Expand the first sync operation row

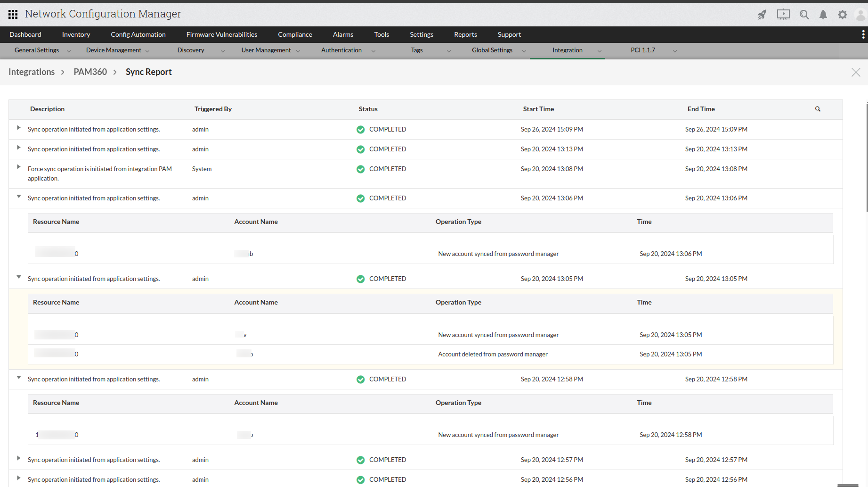tap(18, 127)
